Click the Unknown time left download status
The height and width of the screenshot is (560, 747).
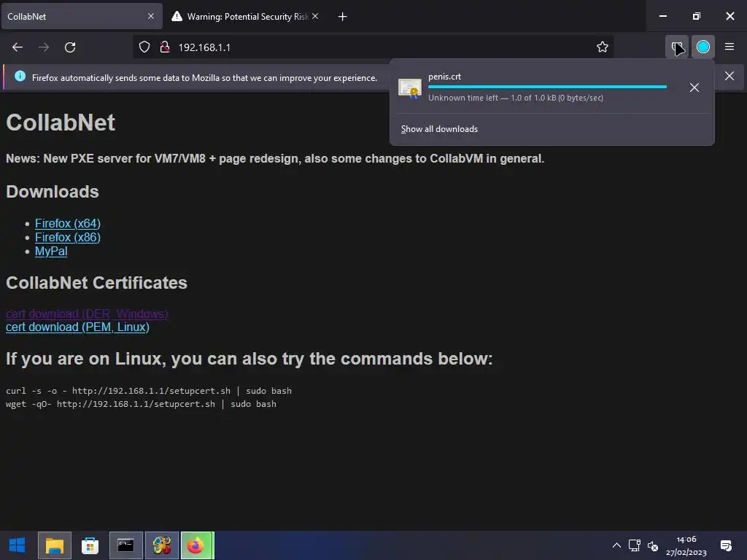(x=516, y=98)
